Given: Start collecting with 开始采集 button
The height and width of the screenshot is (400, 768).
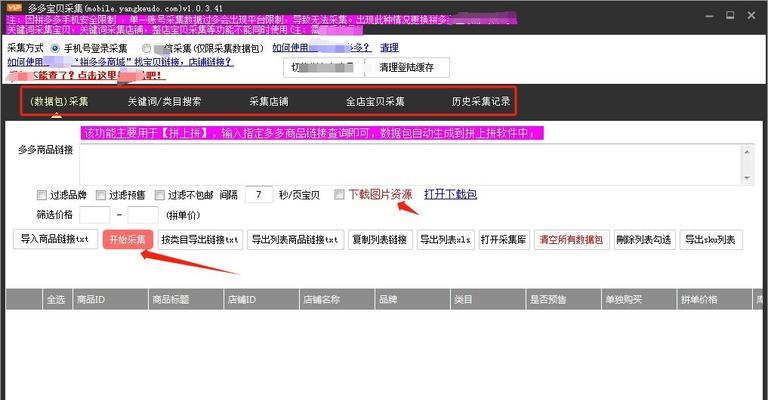Looking at the screenshot, I should click(127, 239).
